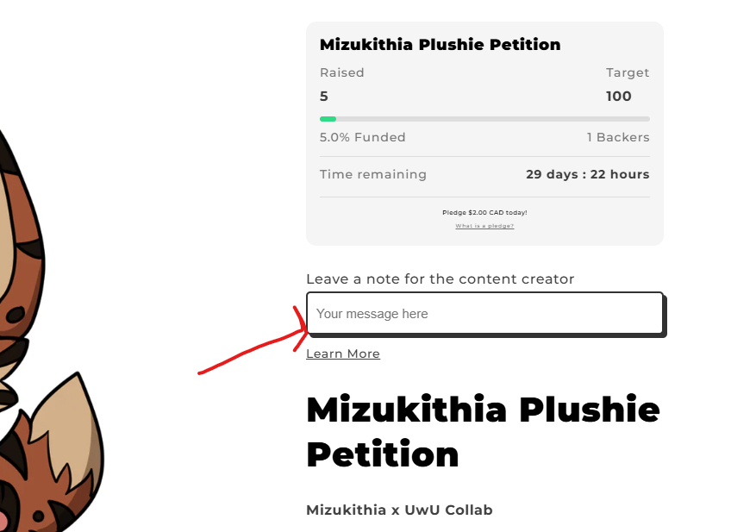The width and height of the screenshot is (756, 532).
Task: Click the Raised value '5'
Action: point(324,96)
